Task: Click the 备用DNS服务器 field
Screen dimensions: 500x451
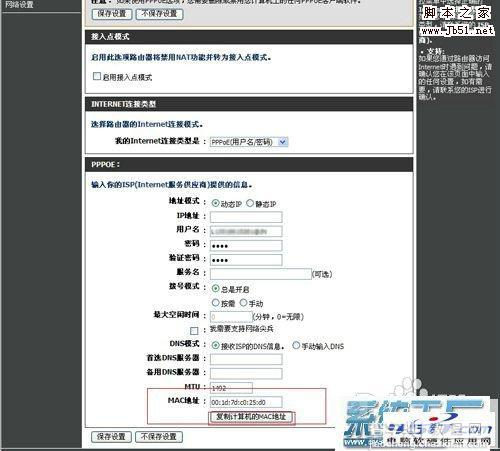Action: 246,374
